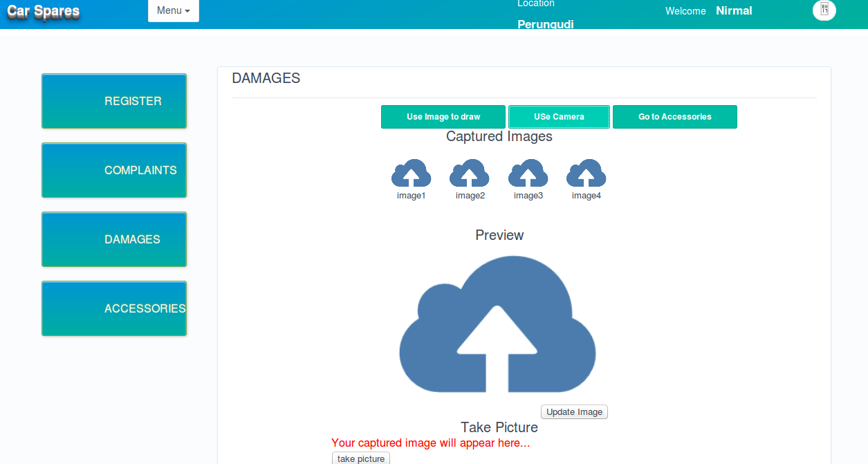This screenshot has width=868, height=464.
Task: Select the image2 cloud upload icon
Action: [x=470, y=174]
